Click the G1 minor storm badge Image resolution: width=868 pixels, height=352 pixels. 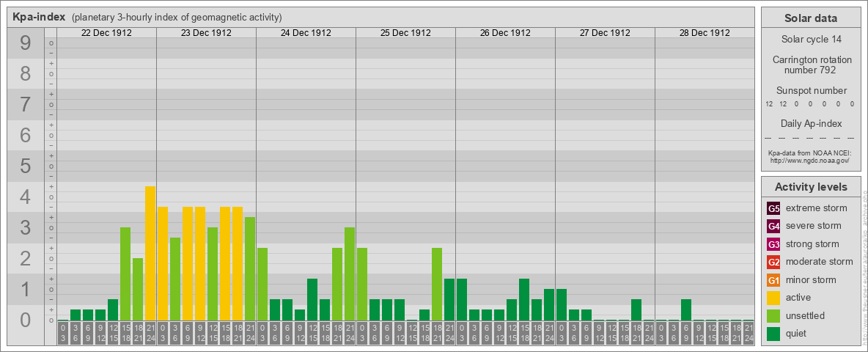click(x=773, y=280)
